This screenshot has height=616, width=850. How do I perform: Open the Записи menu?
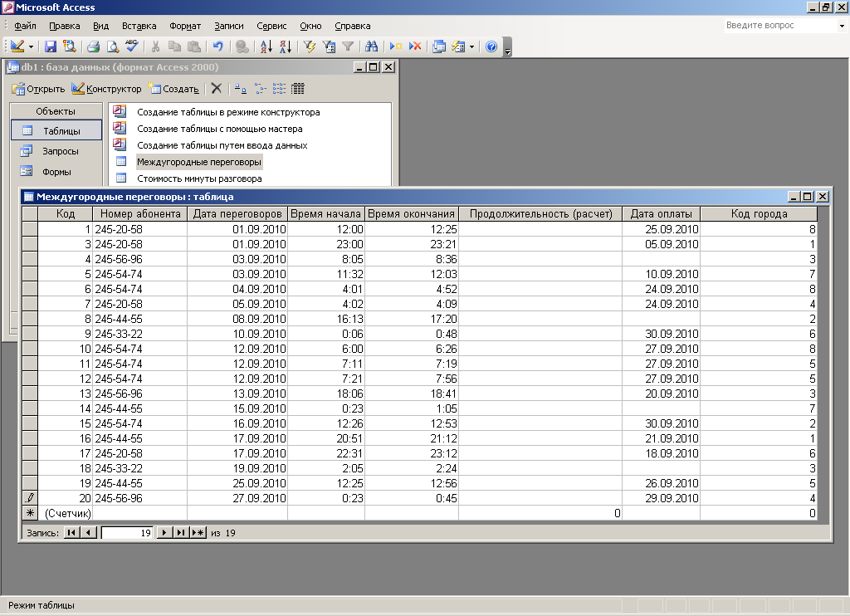(229, 26)
